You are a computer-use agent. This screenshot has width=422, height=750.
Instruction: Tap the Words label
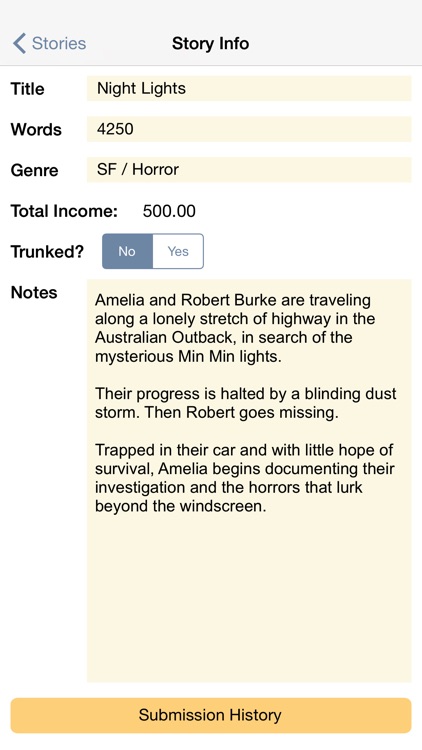[36, 130]
